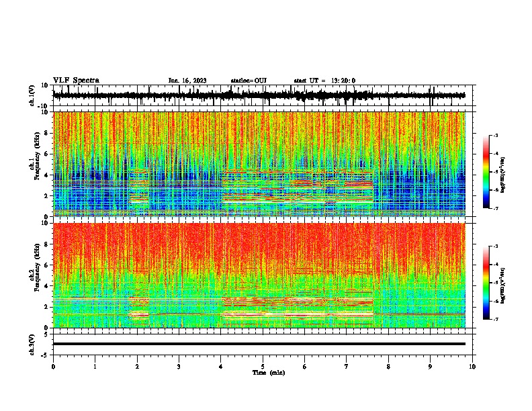
Task: Click the "-7" label below the ch.2 color scale
Action: click(x=496, y=320)
